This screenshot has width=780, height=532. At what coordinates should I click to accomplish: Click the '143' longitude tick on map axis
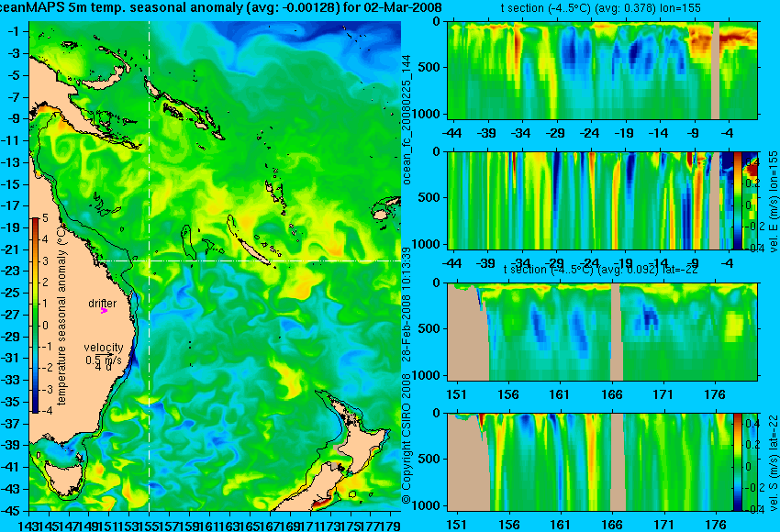(27, 525)
